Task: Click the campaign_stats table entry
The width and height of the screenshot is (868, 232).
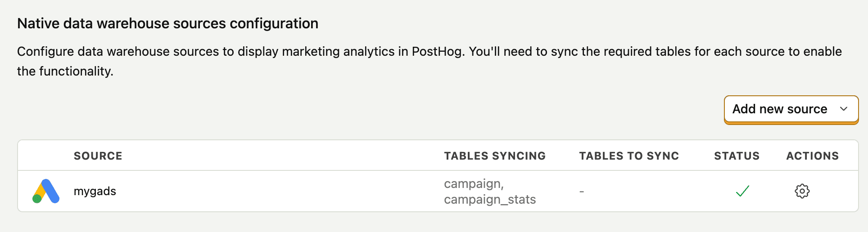Action: [490, 200]
